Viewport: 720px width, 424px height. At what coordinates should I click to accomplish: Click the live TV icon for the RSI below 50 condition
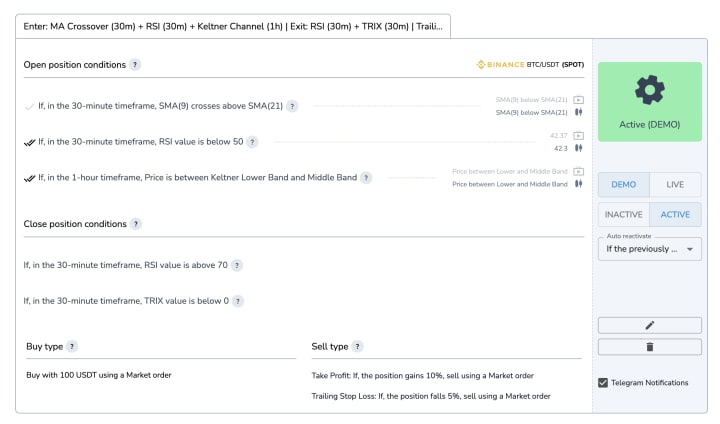(x=579, y=135)
